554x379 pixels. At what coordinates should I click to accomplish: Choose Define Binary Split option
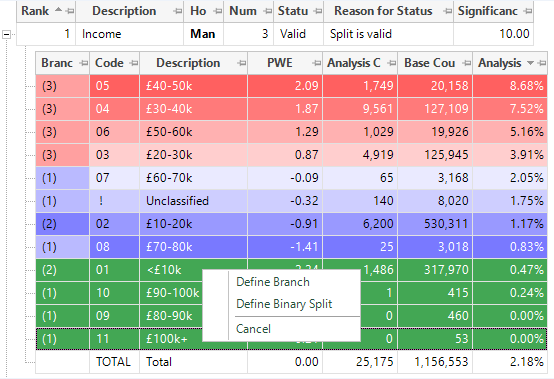(x=284, y=304)
